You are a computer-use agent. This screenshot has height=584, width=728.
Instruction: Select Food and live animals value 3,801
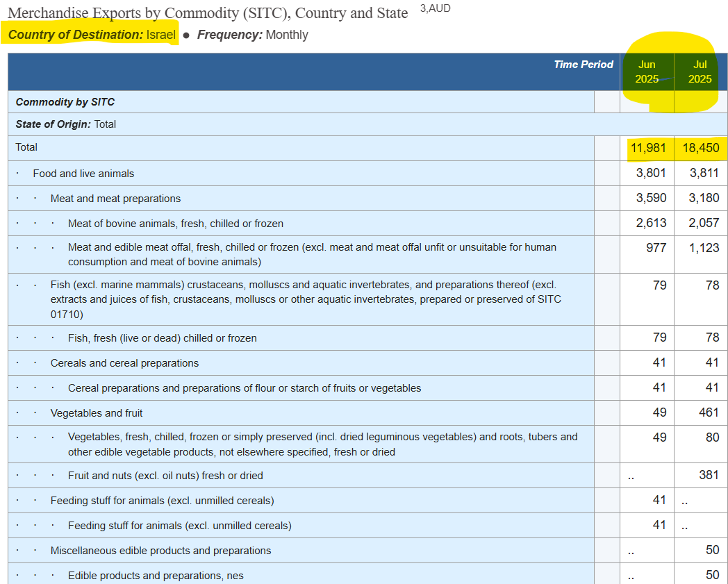(x=651, y=173)
